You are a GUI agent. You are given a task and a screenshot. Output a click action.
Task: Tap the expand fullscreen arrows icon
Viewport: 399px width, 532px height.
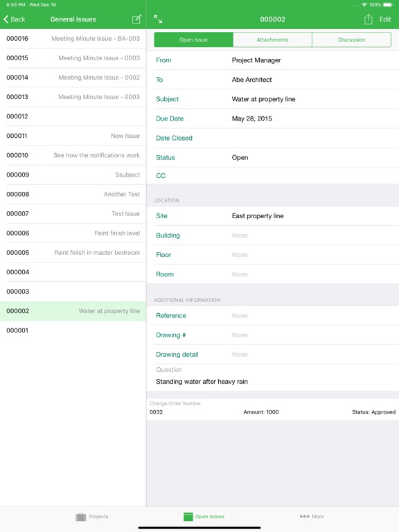tap(158, 19)
